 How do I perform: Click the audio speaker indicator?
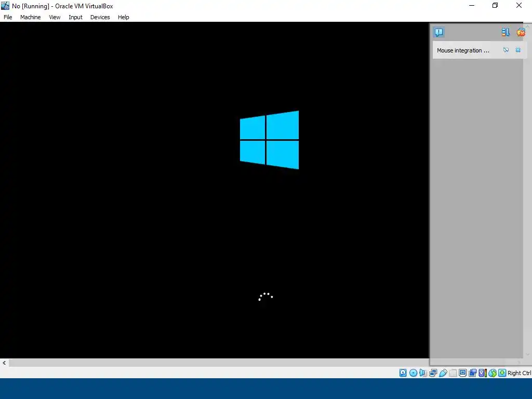pyautogui.click(x=423, y=373)
